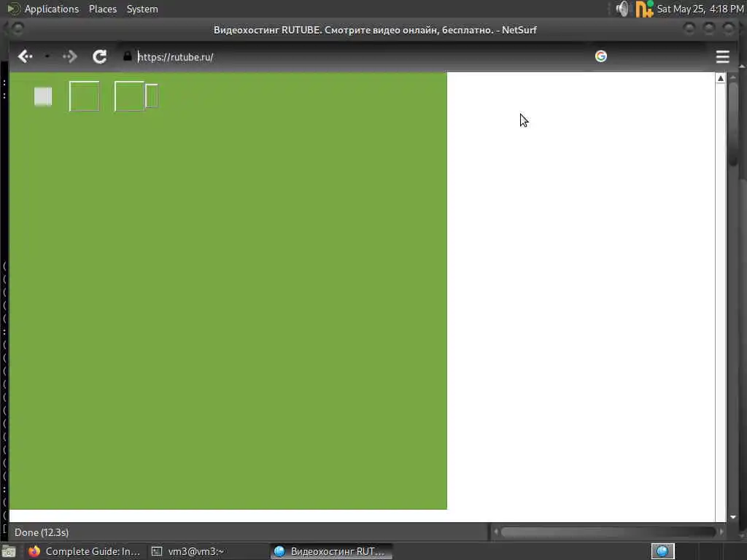This screenshot has height=560, width=747.
Task: Click the MATE menu logo icon
Action: [13, 9]
